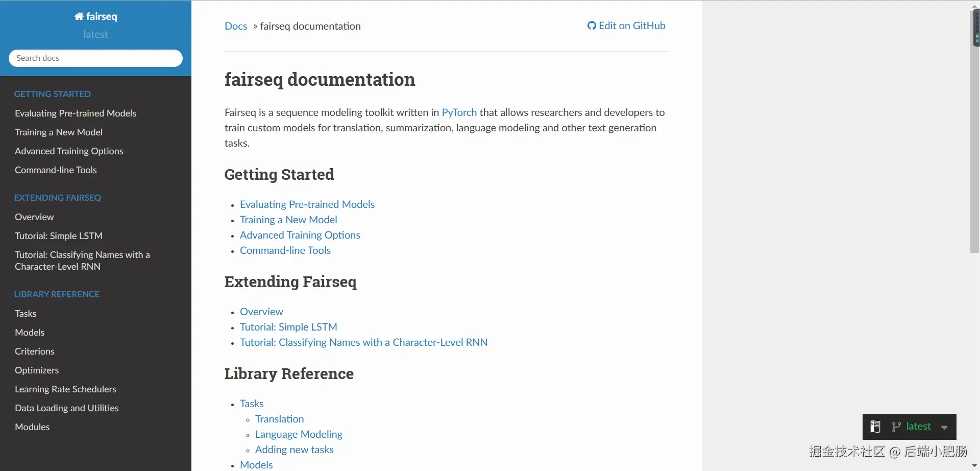This screenshot has height=471, width=980.
Task: Click the branch icon beside latest in the version panel
Action: (896, 427)
